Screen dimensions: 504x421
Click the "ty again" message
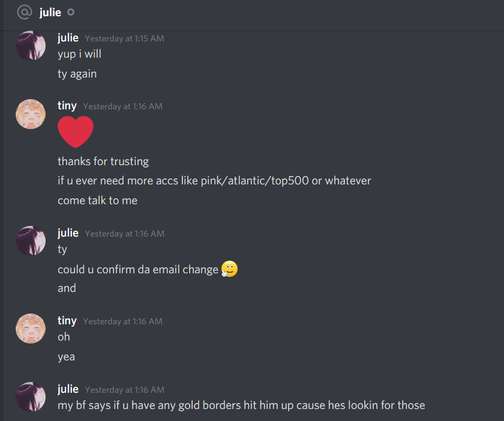pyautogui.click(x=77, y=74)
